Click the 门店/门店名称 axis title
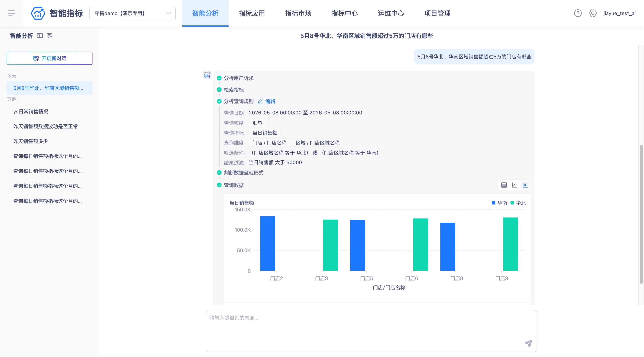This screenshot has width=644, height=357. [389, 287]
